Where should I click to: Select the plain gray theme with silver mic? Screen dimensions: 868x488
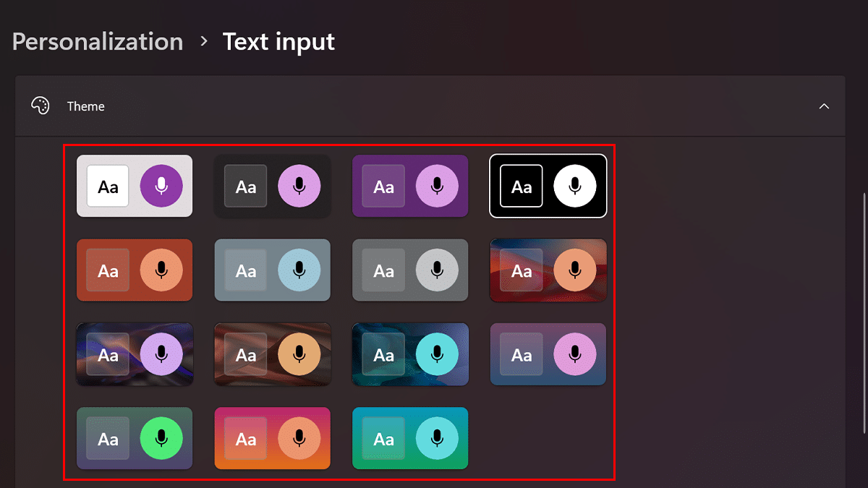click(410, 270)
